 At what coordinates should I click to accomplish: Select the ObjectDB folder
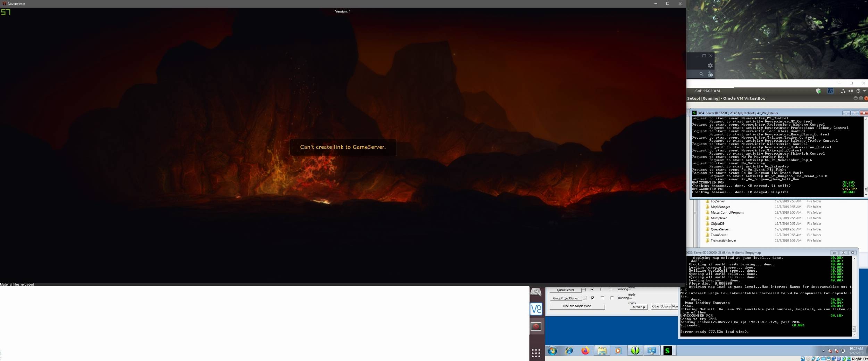[717, 224]
